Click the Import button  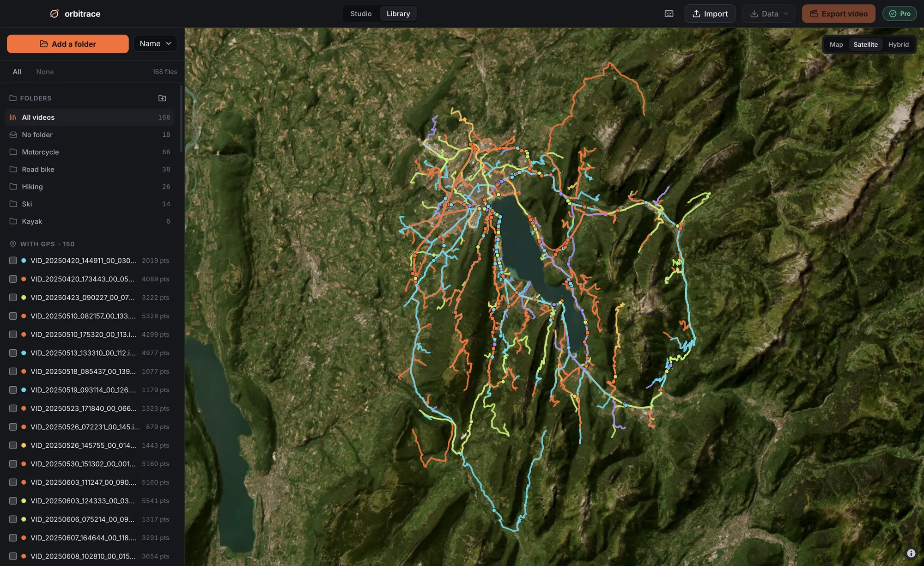click(710, 14)
